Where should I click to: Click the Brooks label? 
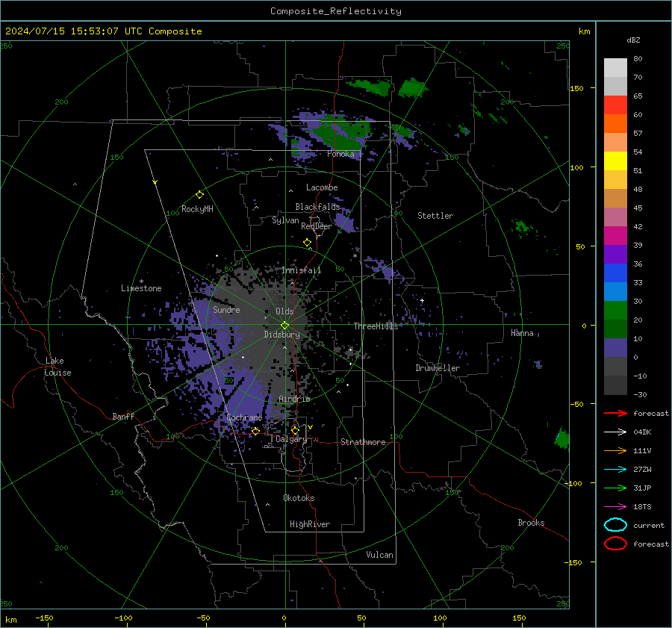(531, 523)
